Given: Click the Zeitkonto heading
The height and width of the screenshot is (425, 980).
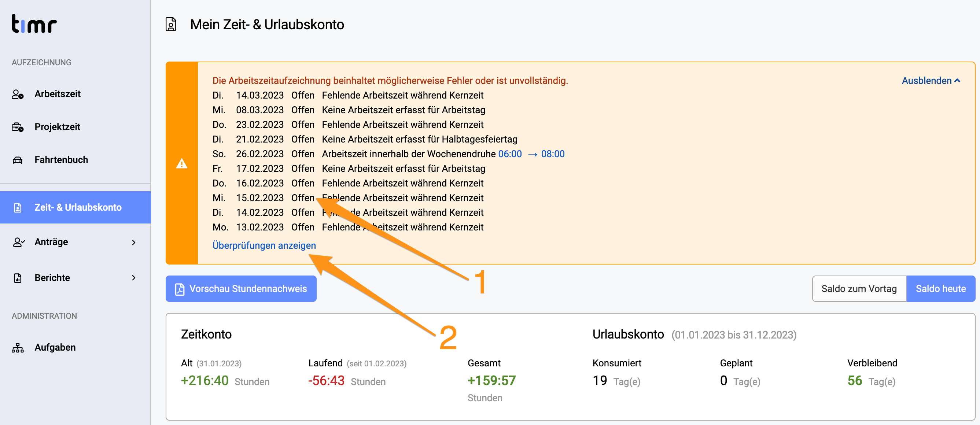Looking at the screenshot, I should [206, 334].
